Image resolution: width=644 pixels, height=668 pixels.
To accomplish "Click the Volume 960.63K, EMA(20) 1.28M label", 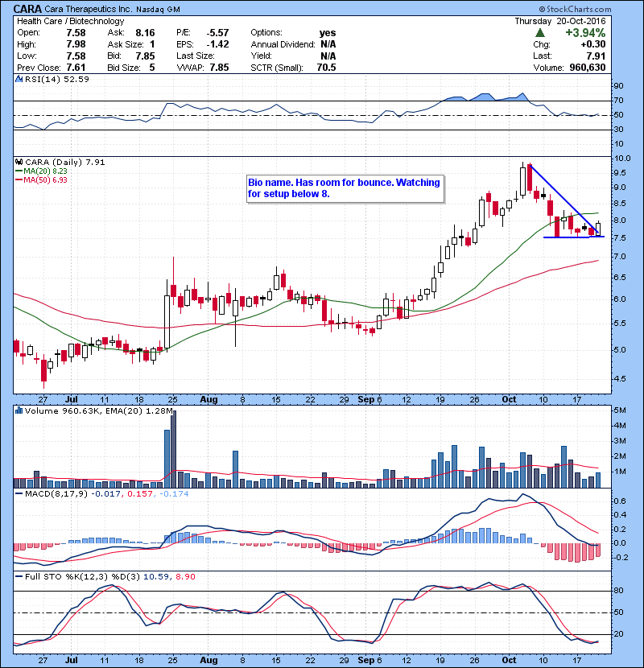I will pos(99,411).
